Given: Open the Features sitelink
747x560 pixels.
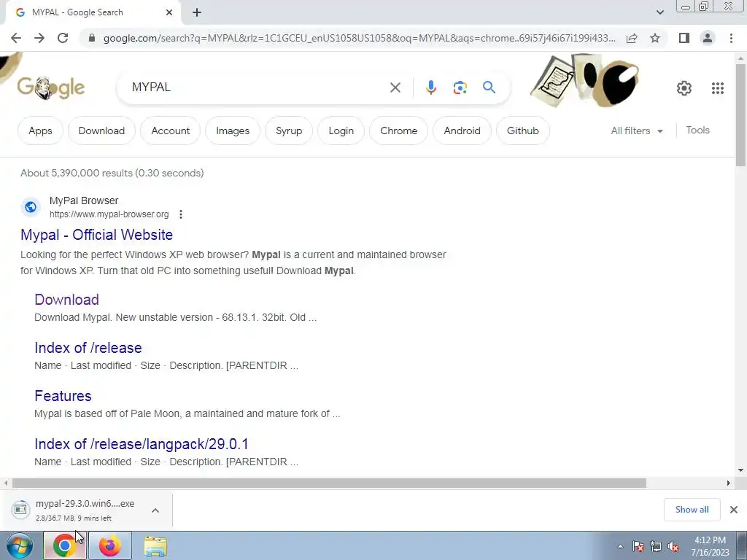Looking at the screenshot, I should 63,396.
